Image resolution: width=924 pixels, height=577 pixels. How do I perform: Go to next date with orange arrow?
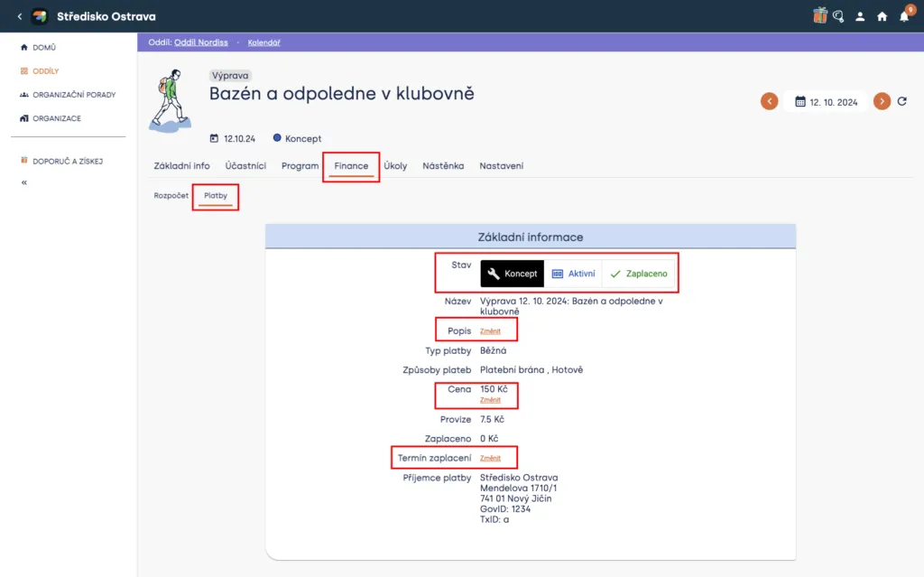click(x=882, y=101)
